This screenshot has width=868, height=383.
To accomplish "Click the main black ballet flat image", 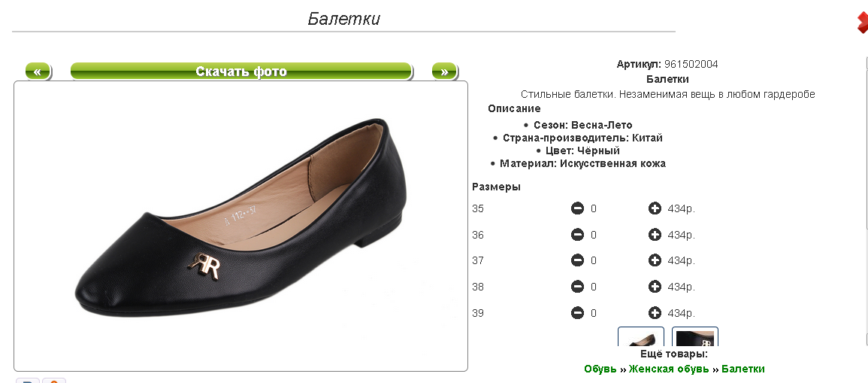I will (240, 226).
